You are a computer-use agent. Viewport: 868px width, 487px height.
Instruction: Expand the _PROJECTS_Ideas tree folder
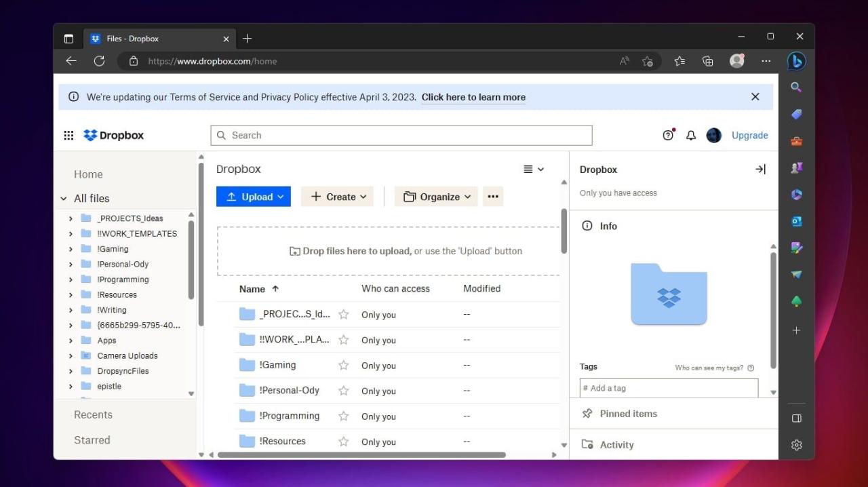click(71, 218)
